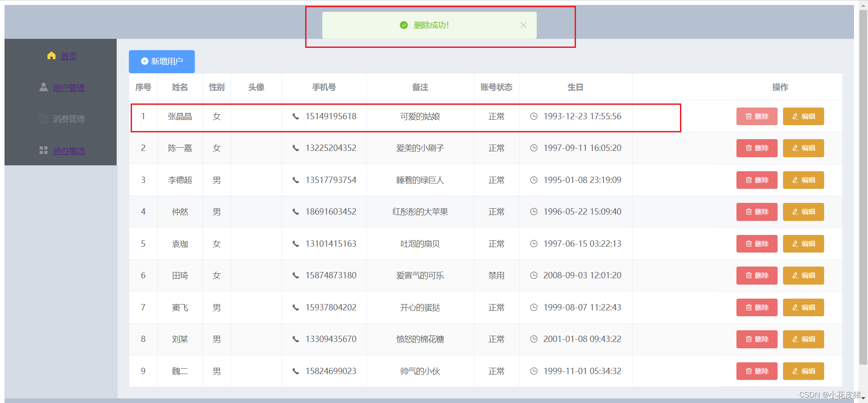Edit the user 魏二
The image size is (868, 403).
(803, 371)
